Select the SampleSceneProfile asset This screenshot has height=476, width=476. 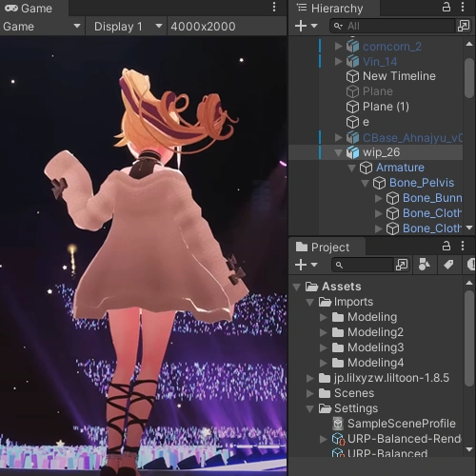pyautogui.click(x=402, y=424)
